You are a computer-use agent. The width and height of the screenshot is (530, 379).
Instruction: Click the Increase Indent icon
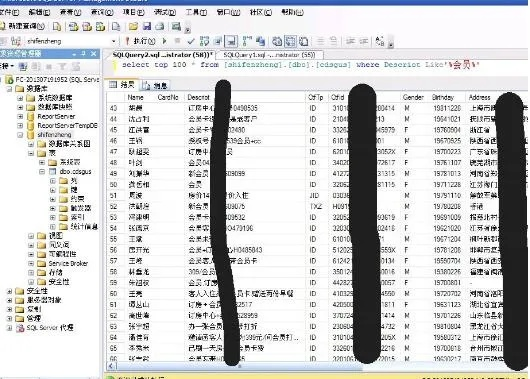[x=363, y=41]
